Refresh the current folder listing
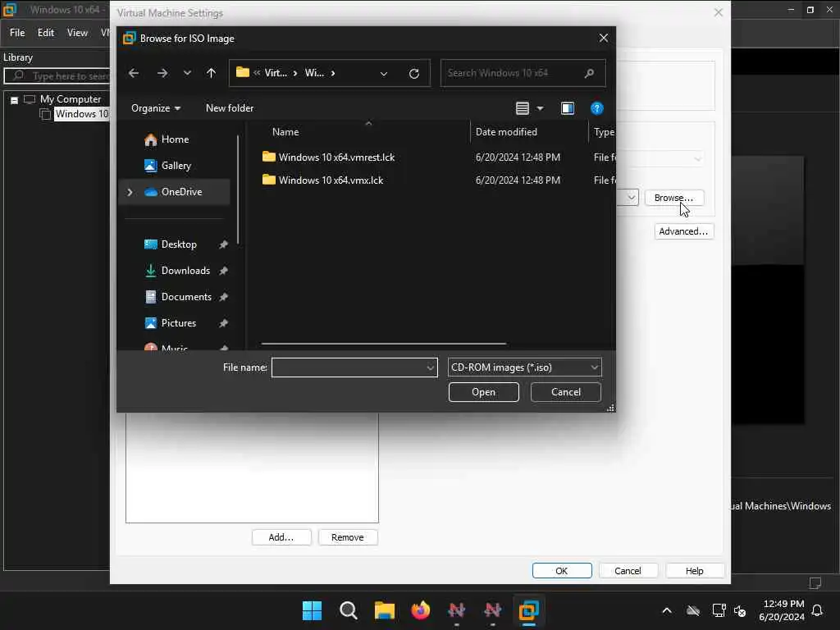Image resolution: width=840 pixels, height=630 pixels. click(x=413, y=73)
